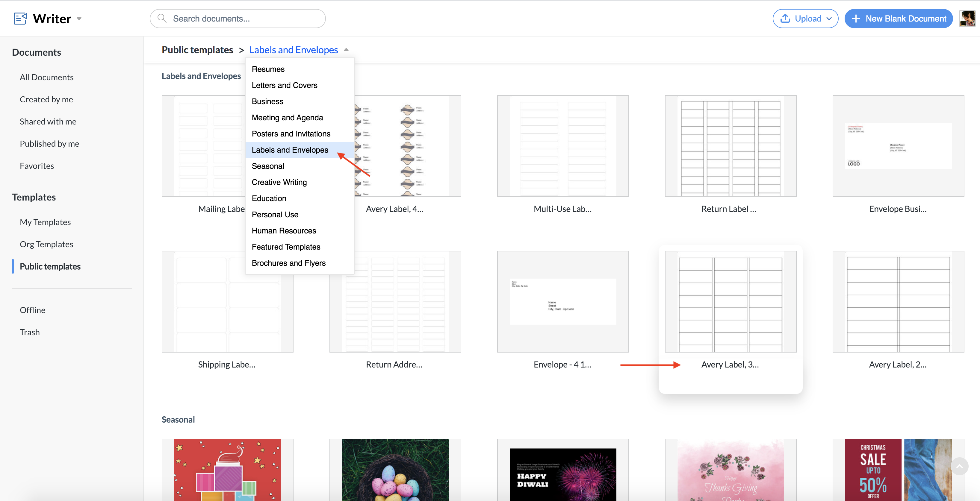Screen dimensions: 980x501
Task: Select Resumes from the category menu
Action: coord(268,69)
